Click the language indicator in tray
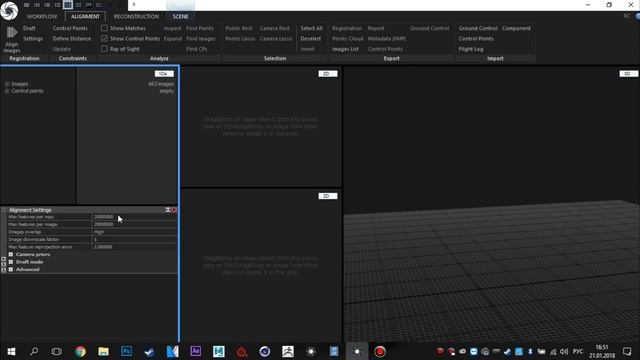 578,351
